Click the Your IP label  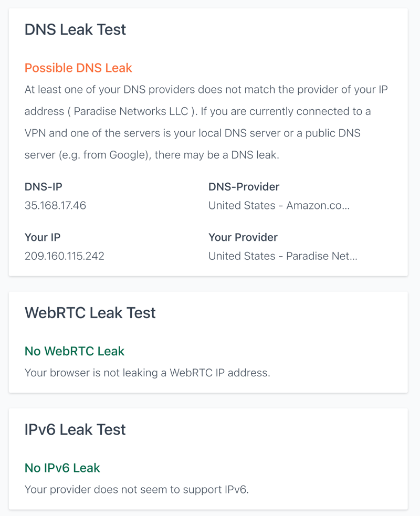[43, 237]
